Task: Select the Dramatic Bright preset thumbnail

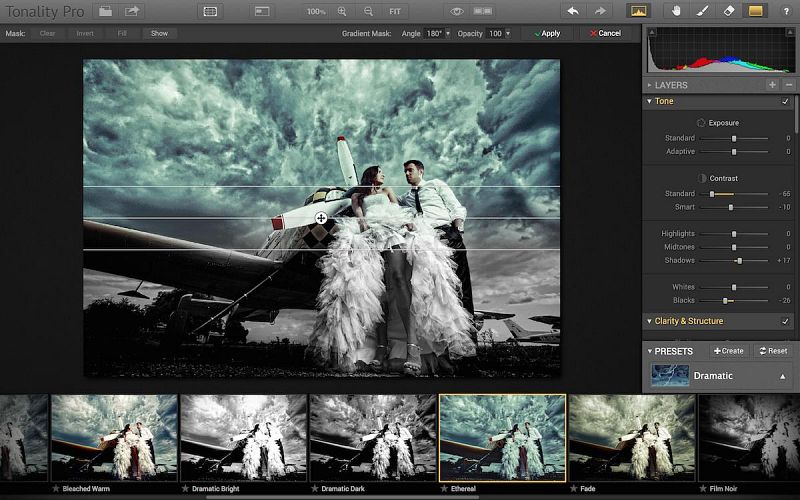Action: [x=244, y=438]
